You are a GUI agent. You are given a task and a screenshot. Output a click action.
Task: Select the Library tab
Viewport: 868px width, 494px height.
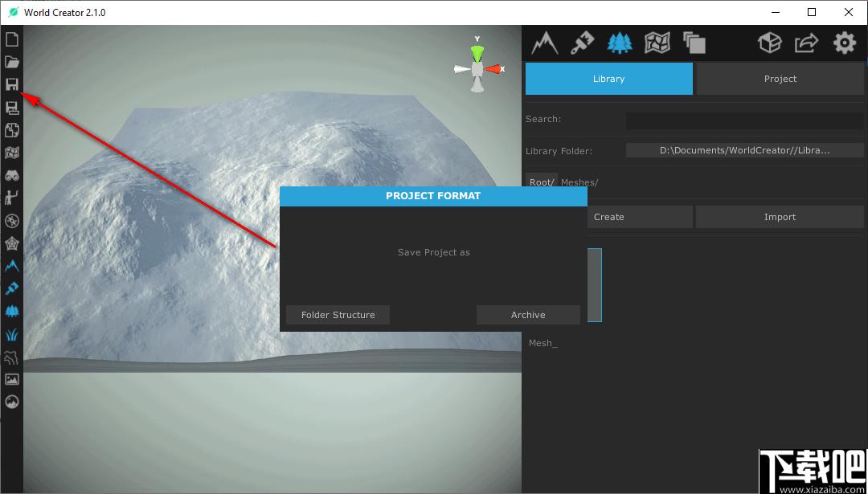609,79
